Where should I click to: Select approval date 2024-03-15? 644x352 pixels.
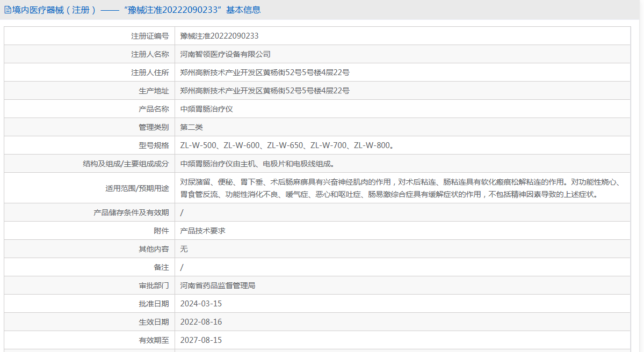click(x=201, y=304)
